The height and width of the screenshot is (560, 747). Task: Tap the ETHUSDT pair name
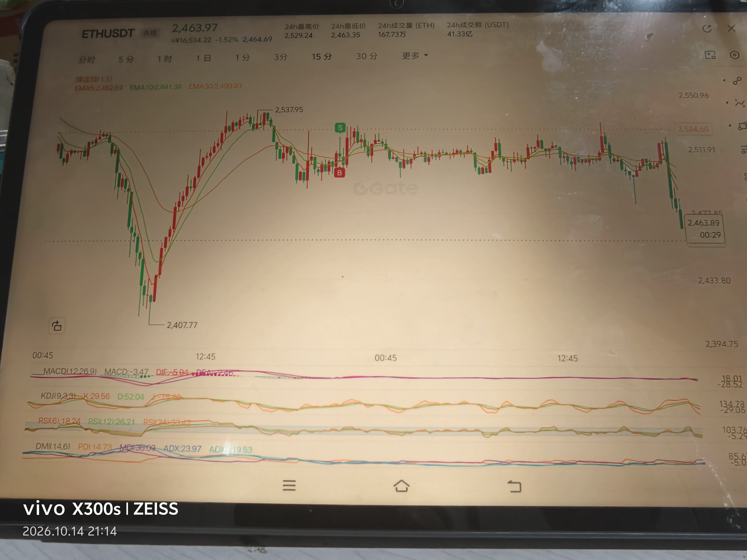click(108, 34)
